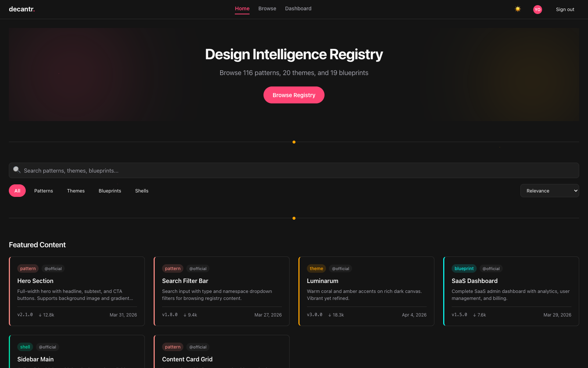Open the Content Card Grid card title
The image size is (588, 368).
tap(187, 359)
